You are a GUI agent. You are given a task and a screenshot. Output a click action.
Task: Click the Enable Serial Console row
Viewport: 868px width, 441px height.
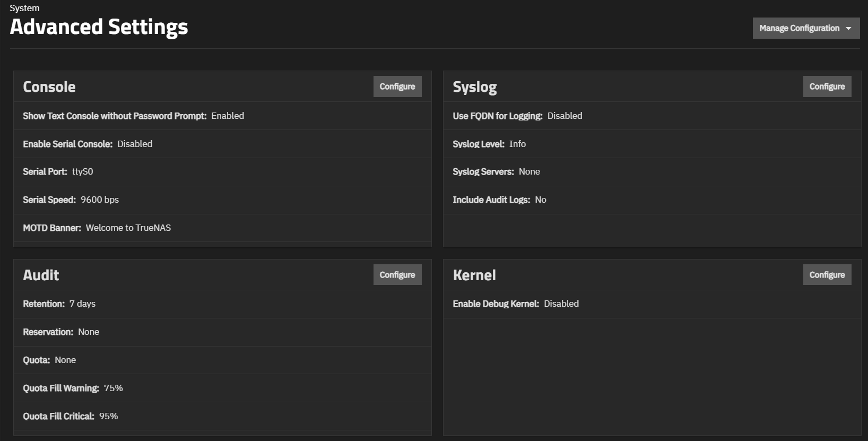click(x=88, y=144)
